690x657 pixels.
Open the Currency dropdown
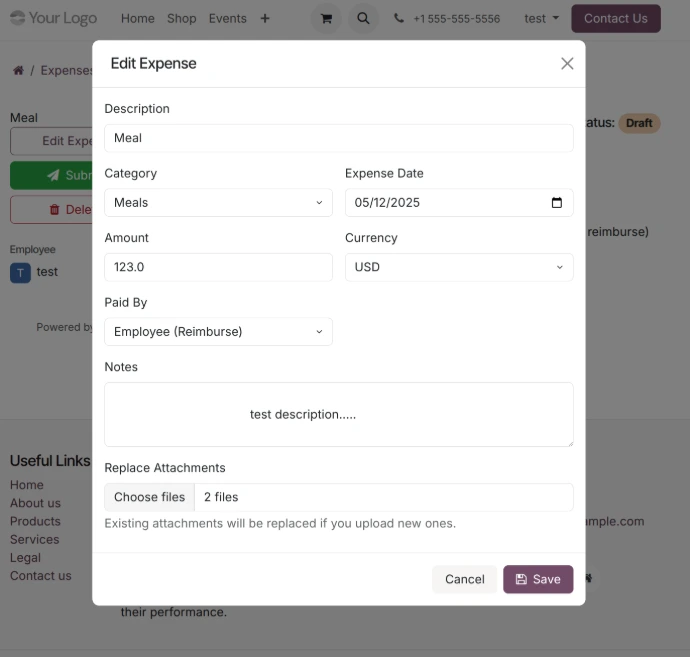459,267
